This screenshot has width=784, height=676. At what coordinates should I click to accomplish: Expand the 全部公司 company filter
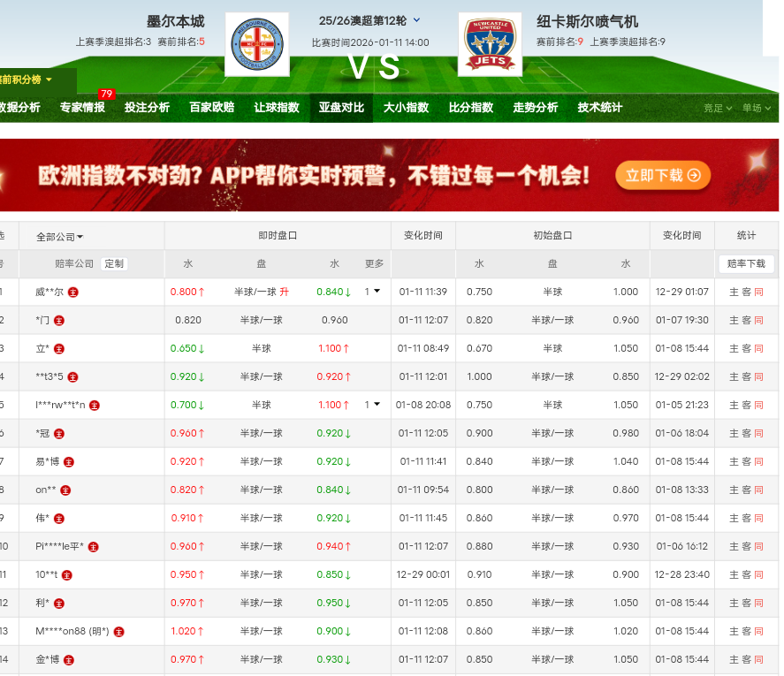click(60, 236)
